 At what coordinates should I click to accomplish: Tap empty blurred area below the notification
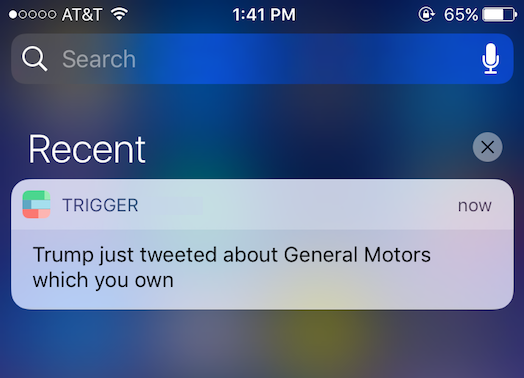point(262,344)
